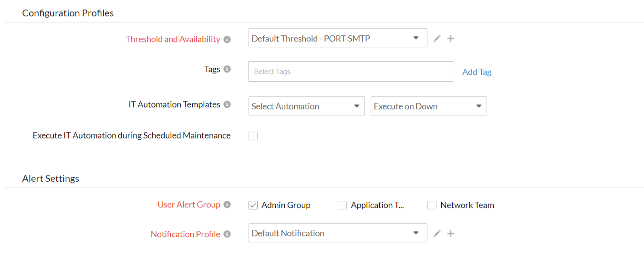Click into the Select Tags field
644x268 pixels.
coord(351,72)
